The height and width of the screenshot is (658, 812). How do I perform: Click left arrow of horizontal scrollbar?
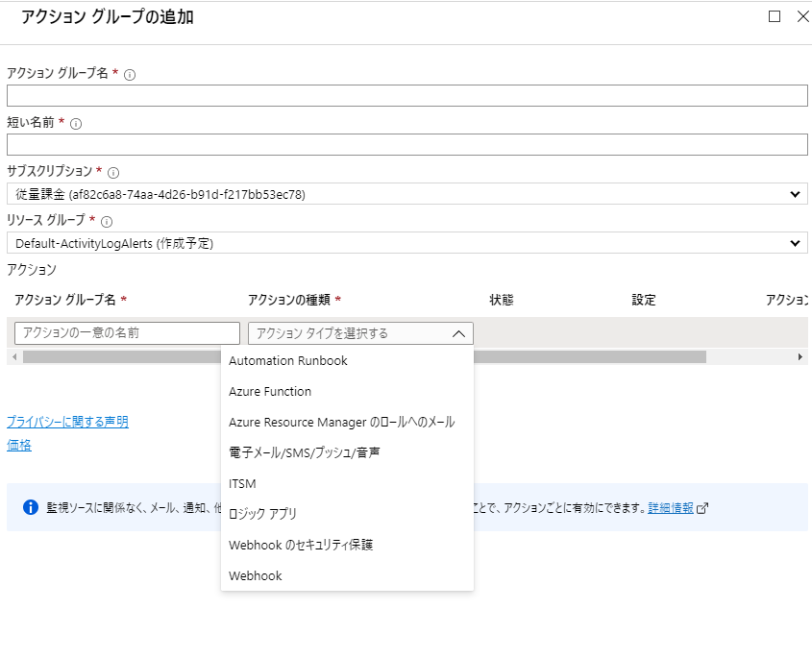(x=14, y=356)
